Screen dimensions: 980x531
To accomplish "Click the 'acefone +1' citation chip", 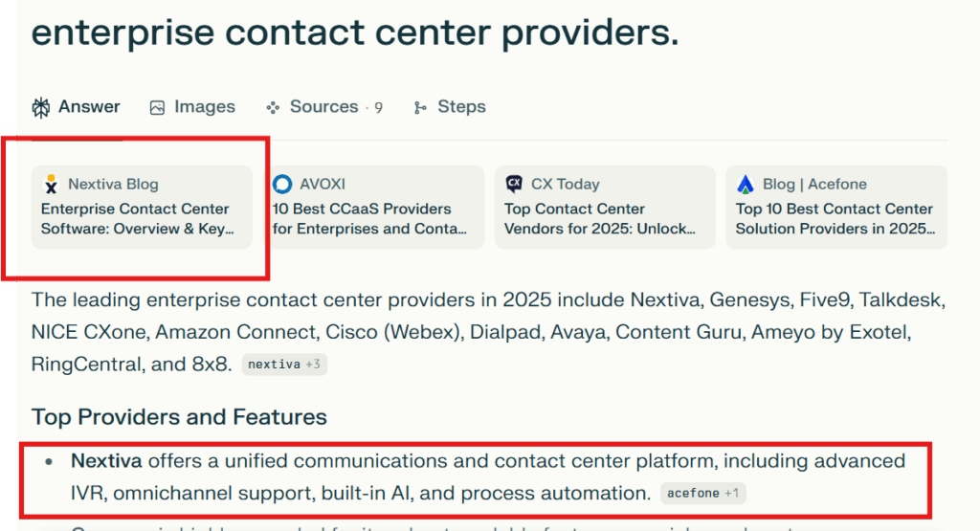I will point(703,493).
